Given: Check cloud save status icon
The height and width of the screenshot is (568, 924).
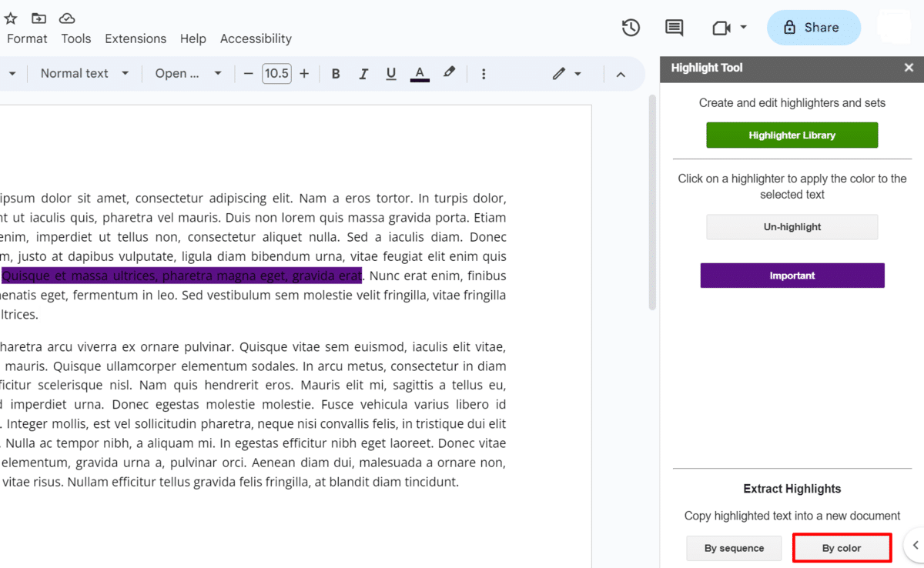Looking at the screenshot, I should click(x=68, y=18).
